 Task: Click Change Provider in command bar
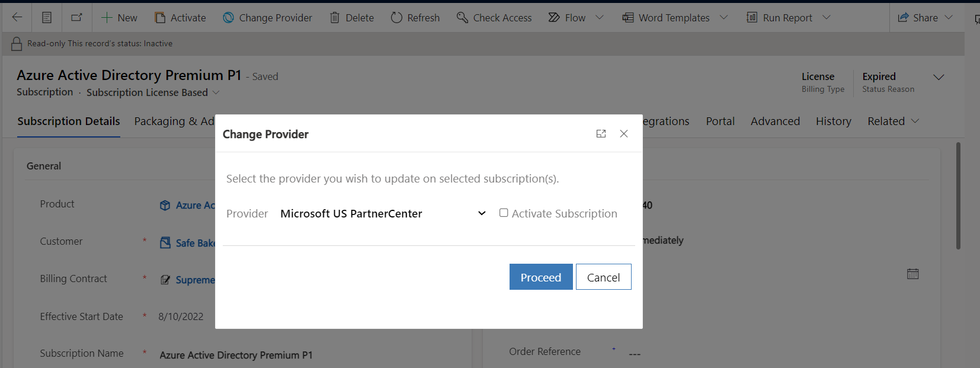click(267, 18)
